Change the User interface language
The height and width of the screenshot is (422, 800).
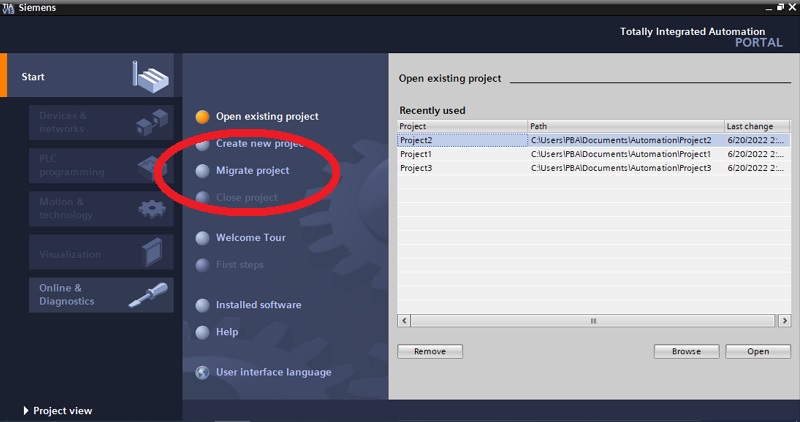tap(273, 372)
